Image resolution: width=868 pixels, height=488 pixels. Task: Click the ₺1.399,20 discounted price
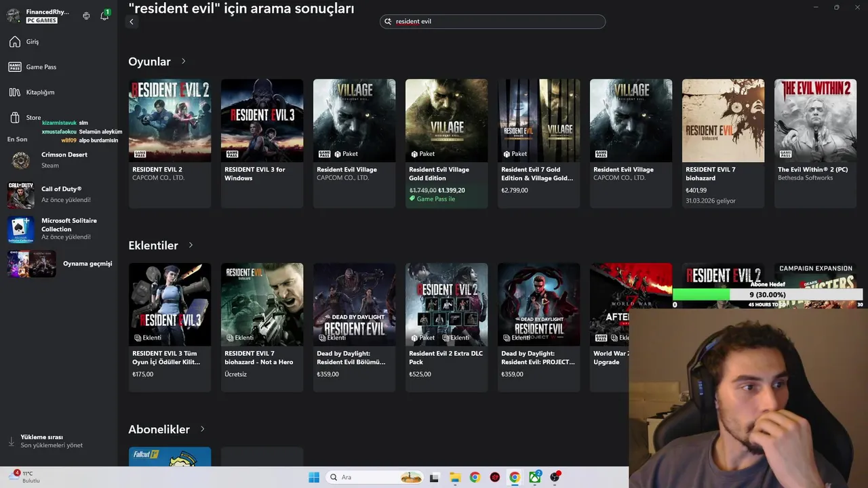(452, 190)
